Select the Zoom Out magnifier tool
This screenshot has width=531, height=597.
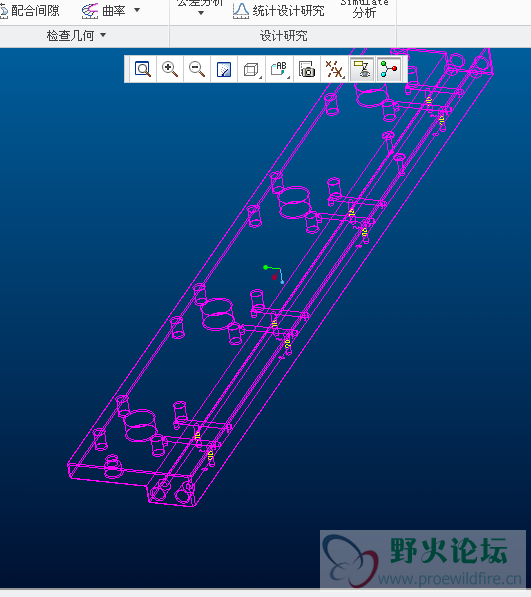[197, 69]
